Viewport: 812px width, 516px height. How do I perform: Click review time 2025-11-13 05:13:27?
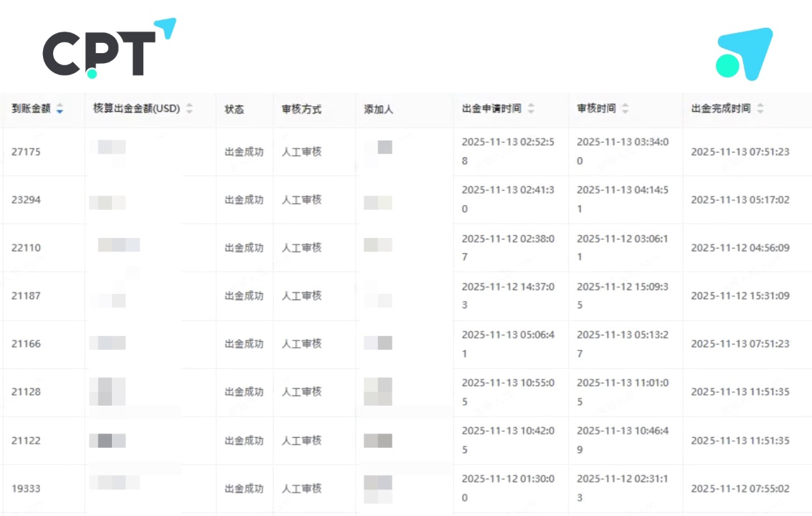coord(623,344)
